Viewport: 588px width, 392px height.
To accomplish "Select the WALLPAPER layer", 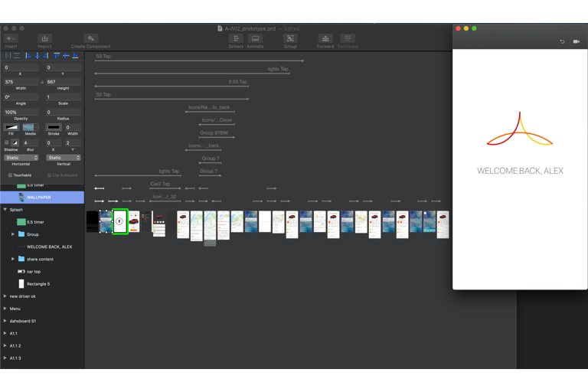I will (x=42, y=198).
